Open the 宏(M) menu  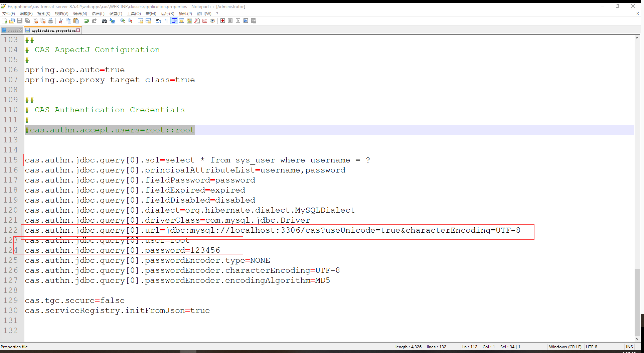point(151,13)
